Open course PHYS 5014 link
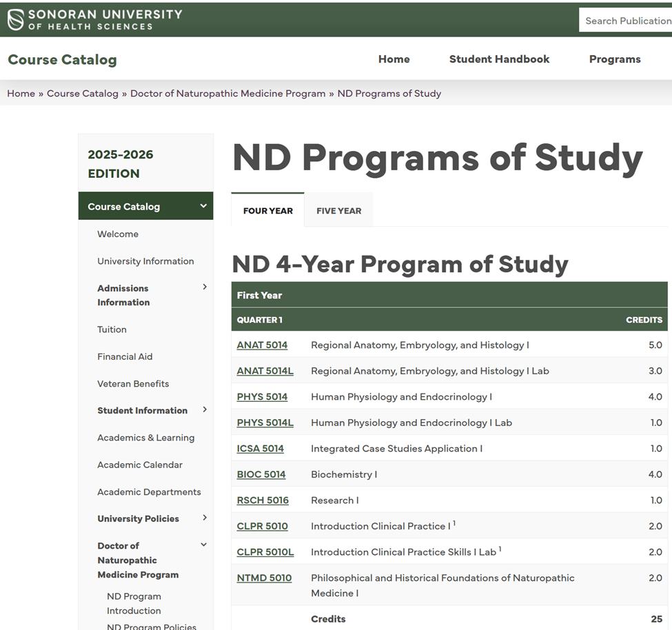Viewport: 672px width, 630px height. click(262, 397)
